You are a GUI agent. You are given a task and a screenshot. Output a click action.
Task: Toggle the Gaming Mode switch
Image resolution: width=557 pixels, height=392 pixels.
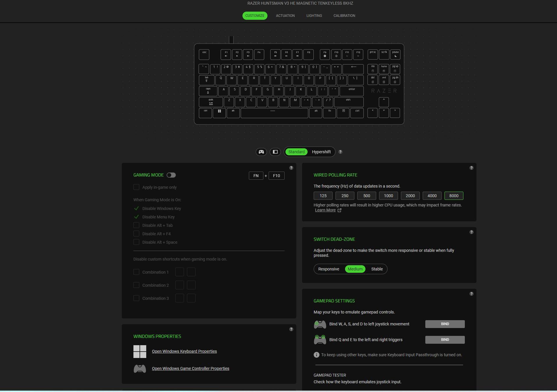(x=171, y=175)
